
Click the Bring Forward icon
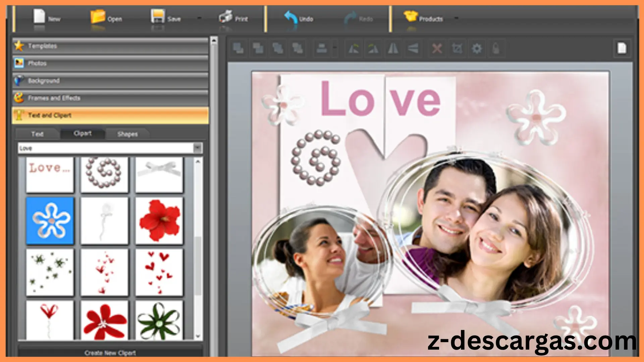tap(258, 49)
